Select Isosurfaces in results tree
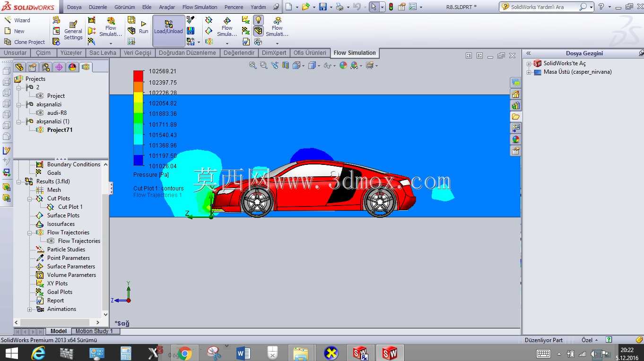The height and width of the screenshot is (361, 644). tap(61, 224)
